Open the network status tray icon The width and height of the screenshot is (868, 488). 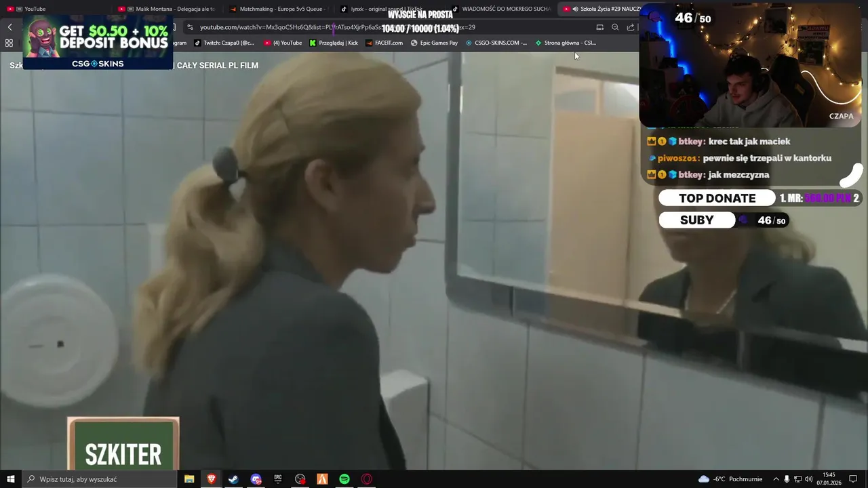797,479
